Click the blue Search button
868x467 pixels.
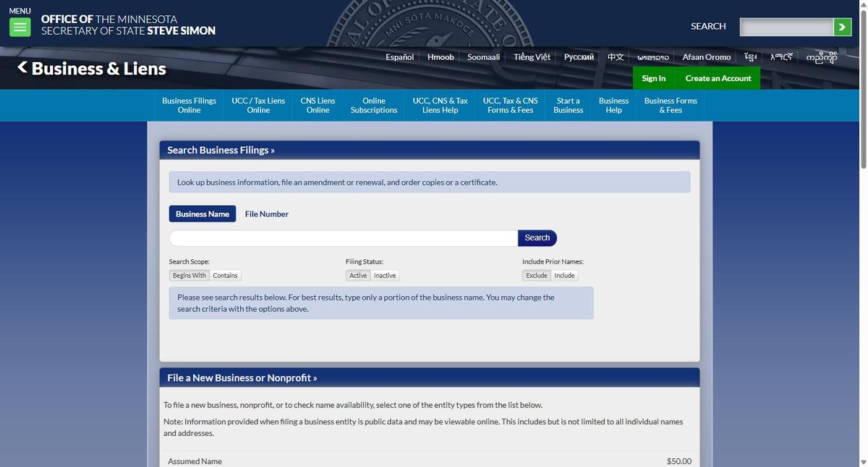[x=537, y=238]
